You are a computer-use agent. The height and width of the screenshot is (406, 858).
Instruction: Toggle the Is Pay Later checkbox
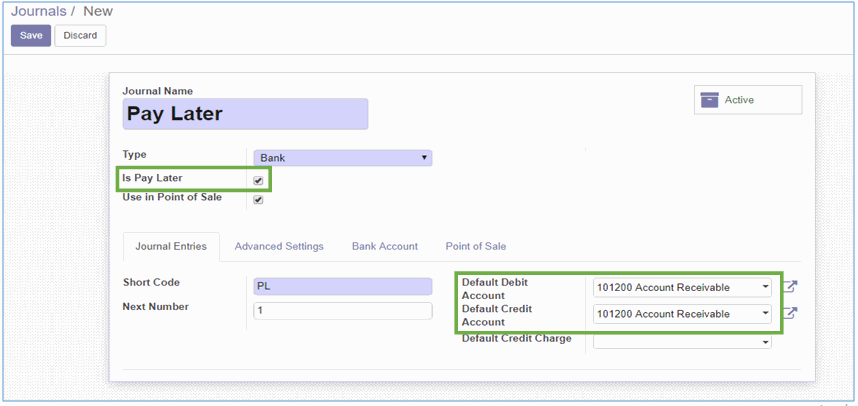click(258, 181)
